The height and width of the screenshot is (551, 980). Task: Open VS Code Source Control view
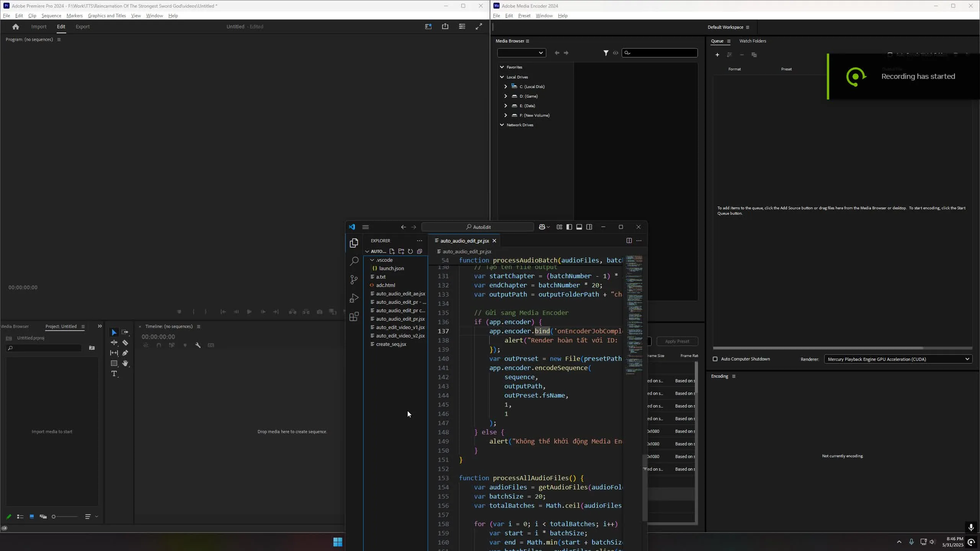click(x=354, y=280)
